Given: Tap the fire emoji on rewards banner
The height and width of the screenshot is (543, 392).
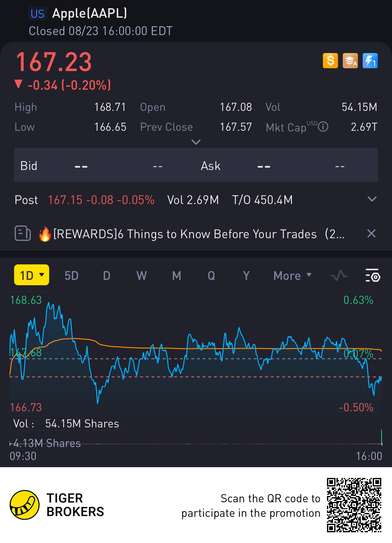Looking at the screenshot, I should click(x=45, y=234).
